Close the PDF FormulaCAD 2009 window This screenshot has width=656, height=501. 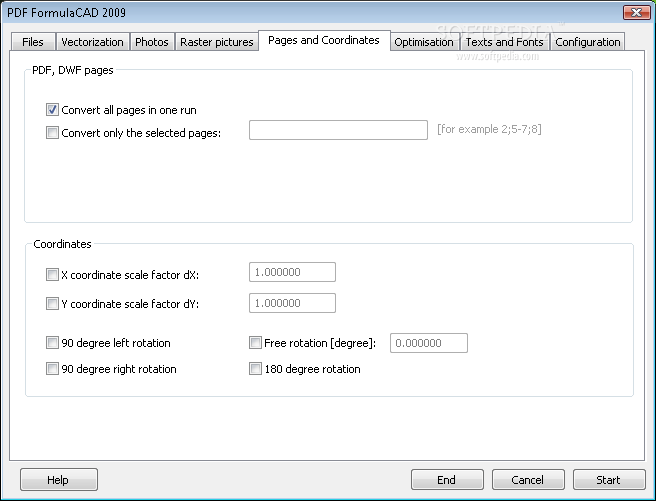[636, 13]
